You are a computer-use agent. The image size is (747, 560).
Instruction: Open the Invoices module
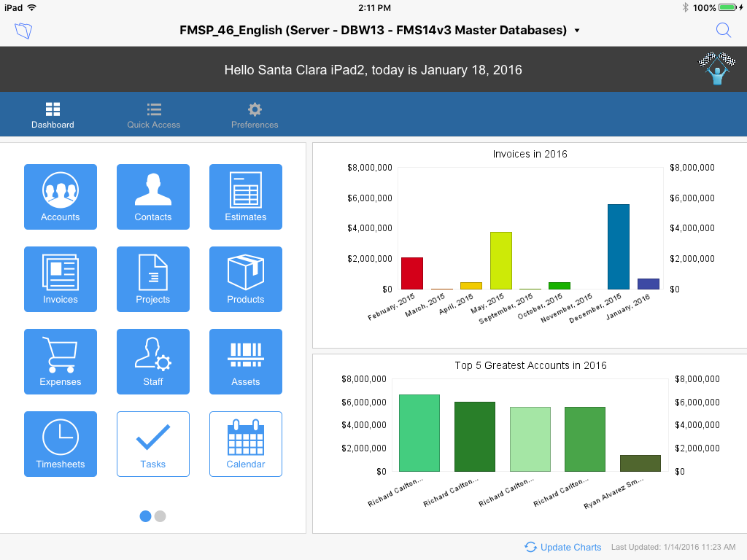61,279
